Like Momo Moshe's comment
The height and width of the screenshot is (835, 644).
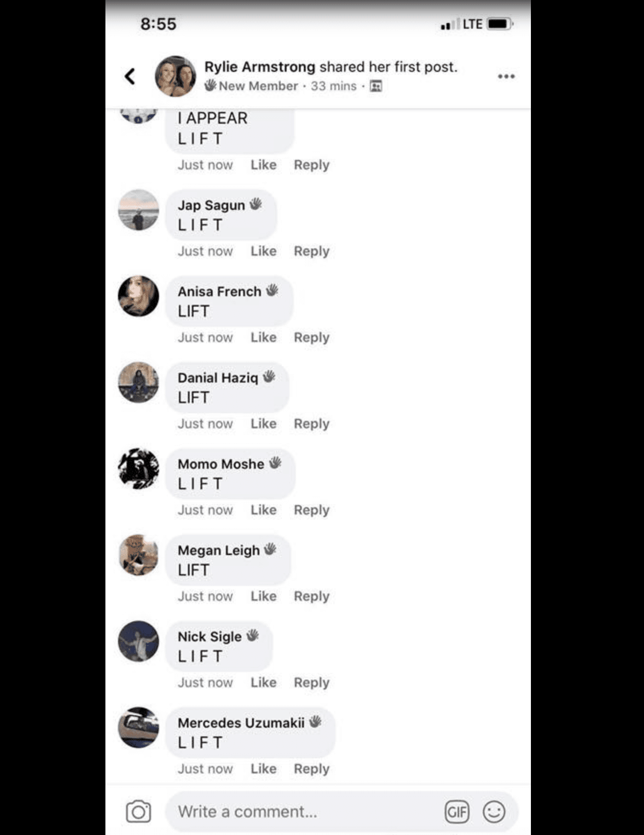[x=264, y=510]
